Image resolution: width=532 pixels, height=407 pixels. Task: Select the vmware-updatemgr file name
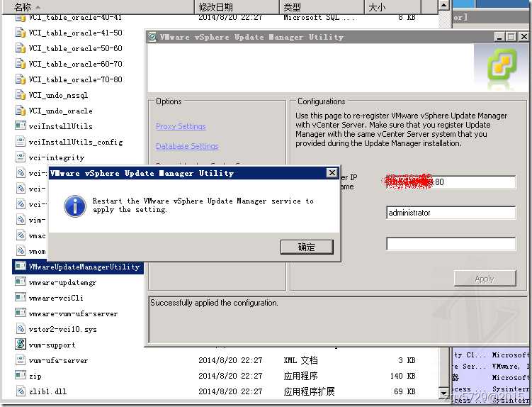[62, 283]
